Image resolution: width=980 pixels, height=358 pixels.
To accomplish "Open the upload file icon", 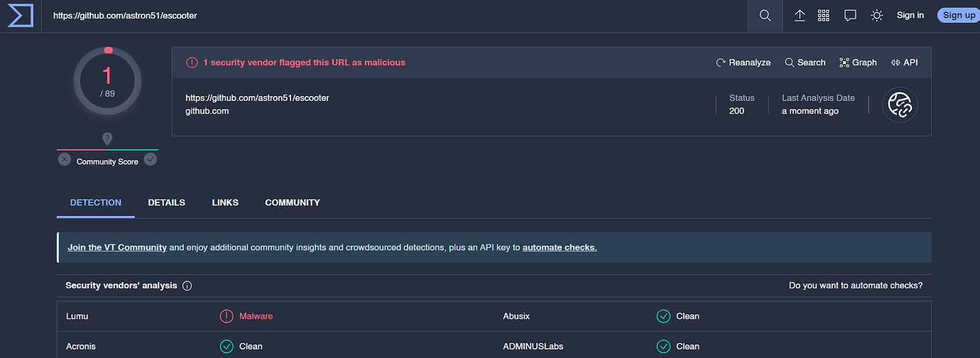I will click(800, 16).
